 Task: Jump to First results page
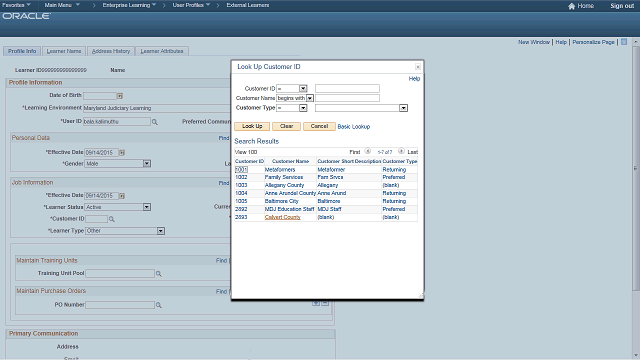[355, 152]
